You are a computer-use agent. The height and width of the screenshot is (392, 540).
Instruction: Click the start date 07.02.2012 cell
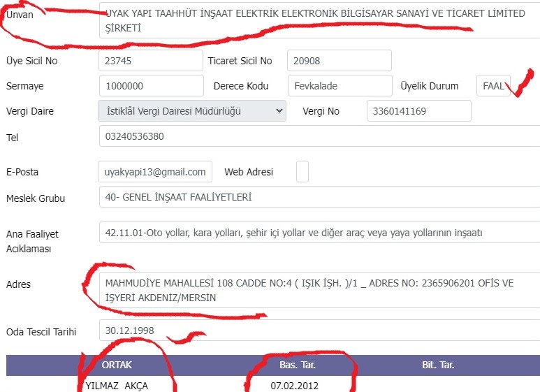pyautogui.click(x=295, y=386)
